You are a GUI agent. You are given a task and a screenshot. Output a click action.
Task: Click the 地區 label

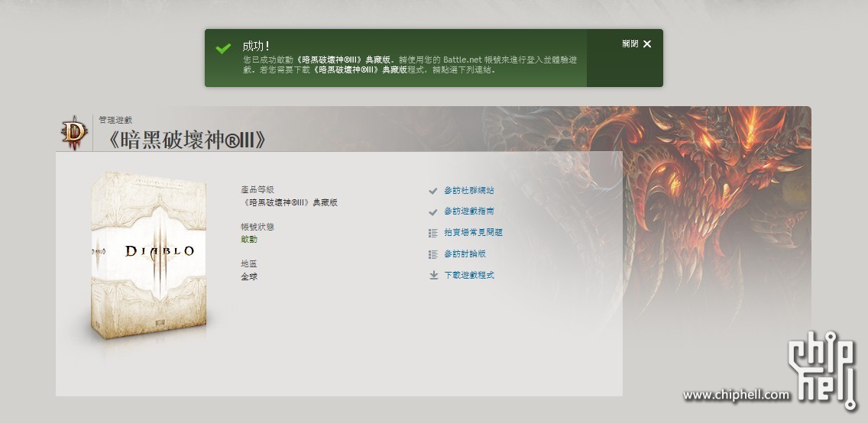249,263
